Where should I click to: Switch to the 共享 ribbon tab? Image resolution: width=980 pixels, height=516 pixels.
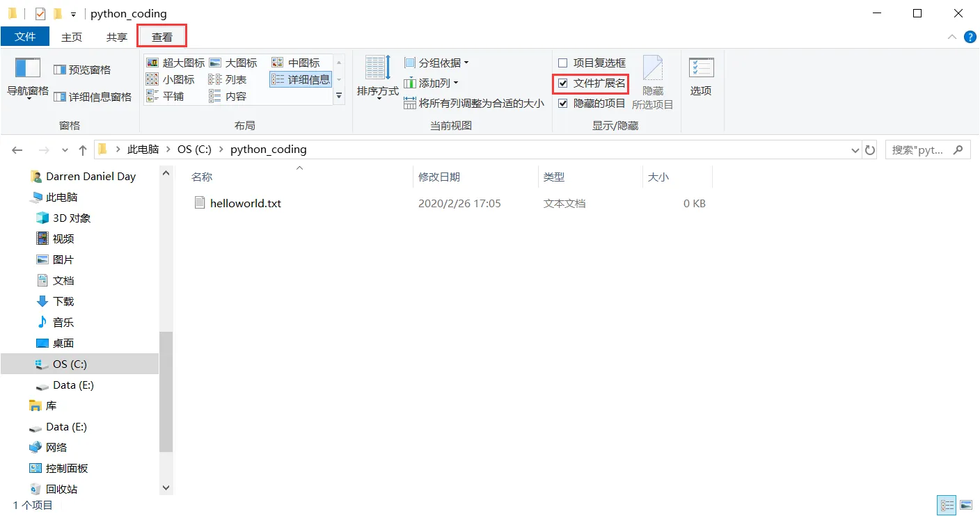coord(117,37)
